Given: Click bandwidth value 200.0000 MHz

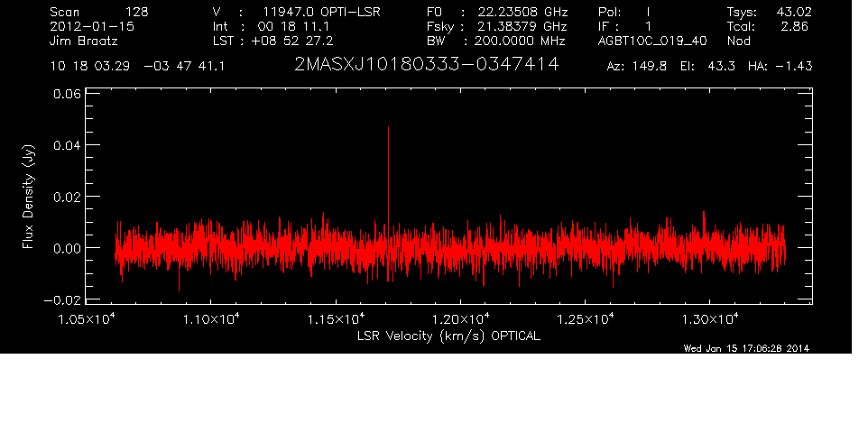Looking at the screenshot, I should pyautogui.click(x=519, y=41).
